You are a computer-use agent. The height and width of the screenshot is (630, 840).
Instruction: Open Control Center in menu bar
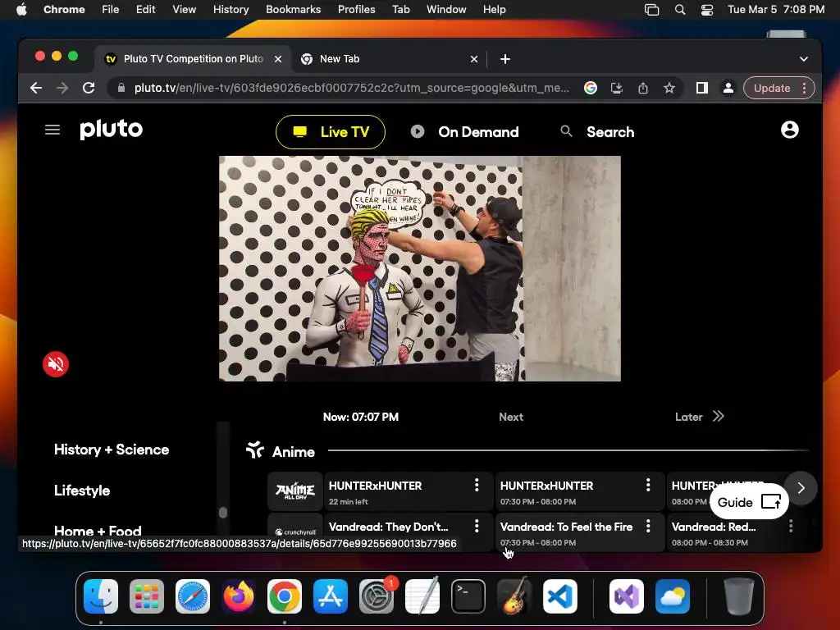[x=707, y=10]
